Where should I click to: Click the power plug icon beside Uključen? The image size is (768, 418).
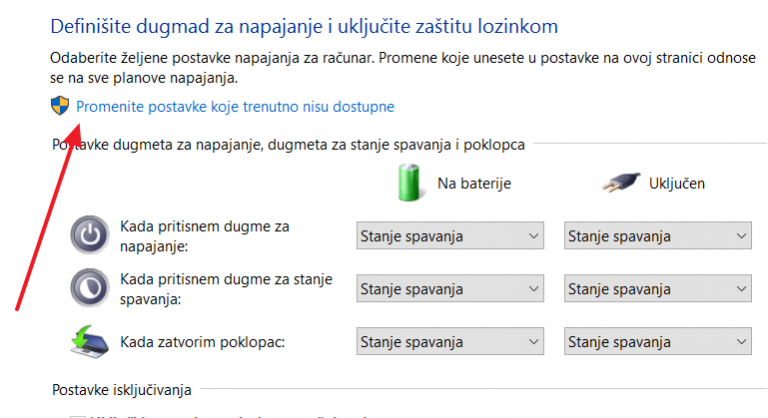coord(621,182)
